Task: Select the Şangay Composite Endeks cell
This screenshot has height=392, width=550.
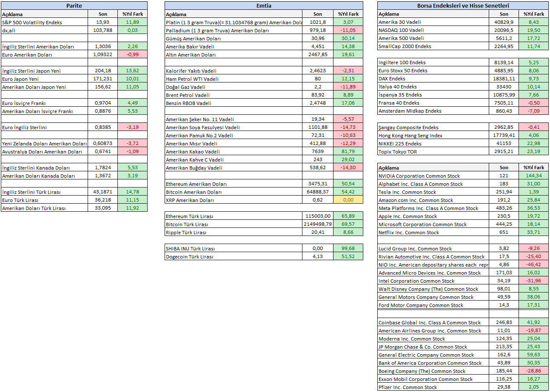Action: tap(433, 127)
